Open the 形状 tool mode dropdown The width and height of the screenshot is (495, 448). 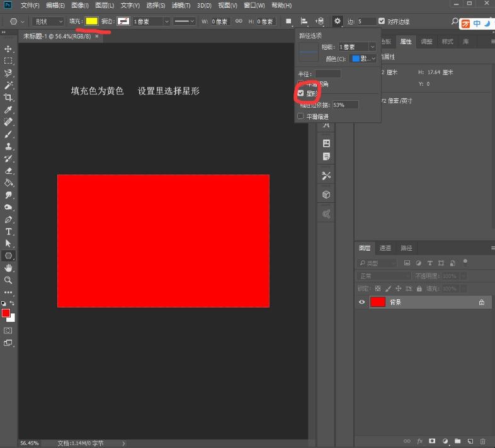[49, 21]
